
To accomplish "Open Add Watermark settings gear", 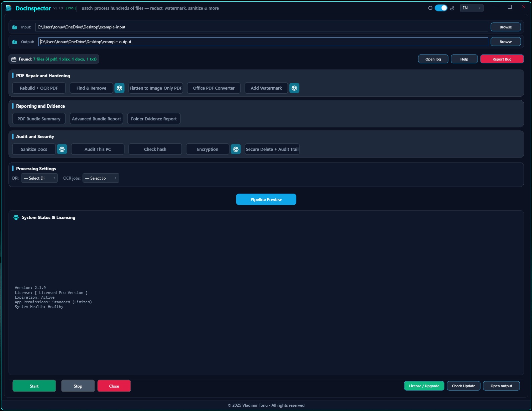I will [294, 88].
